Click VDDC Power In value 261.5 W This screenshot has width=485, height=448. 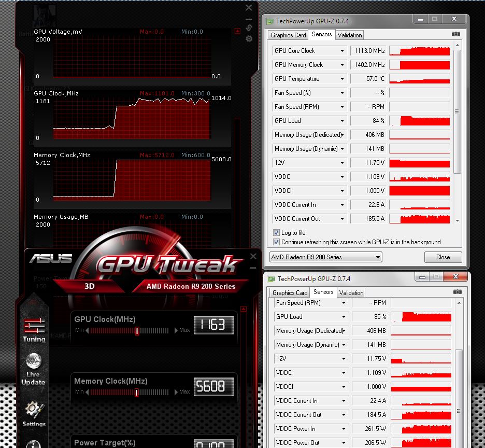369,428
